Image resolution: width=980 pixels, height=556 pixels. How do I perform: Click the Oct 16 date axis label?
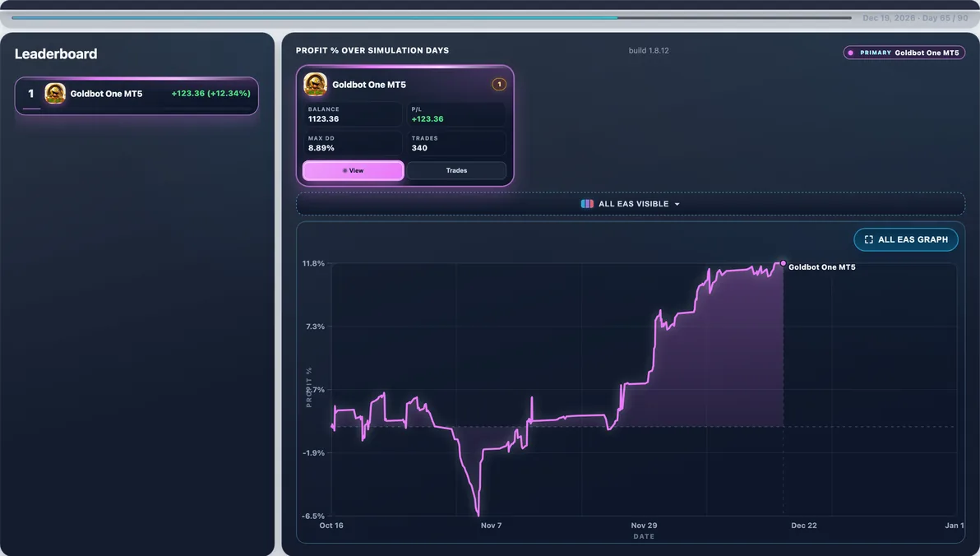click(x=331, y=526)
